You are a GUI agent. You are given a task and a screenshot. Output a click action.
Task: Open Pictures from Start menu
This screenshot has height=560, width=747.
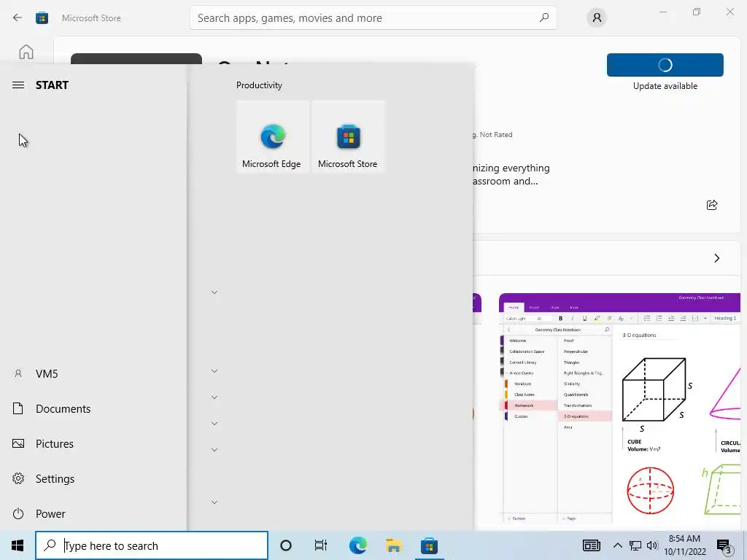93,444
